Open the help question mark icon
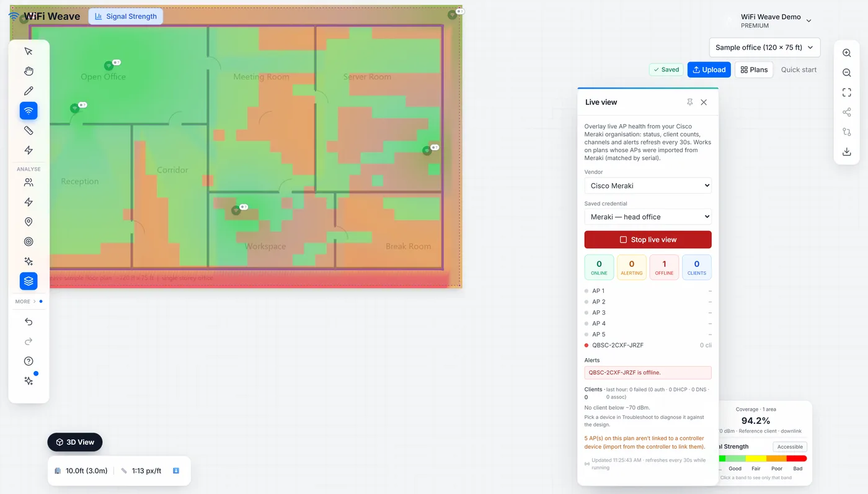Screen dimensions: 868x494 [29, 361]
